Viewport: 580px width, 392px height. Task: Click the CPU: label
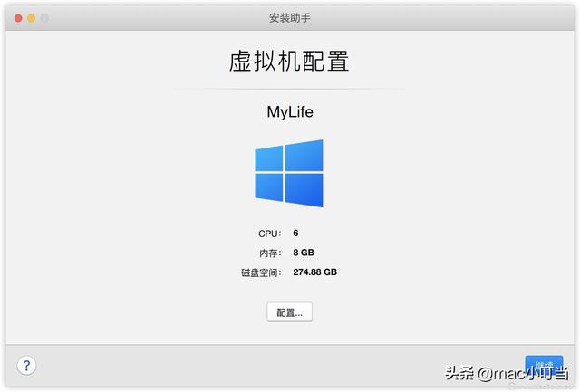pyautogui.click(x=270, y=234)
